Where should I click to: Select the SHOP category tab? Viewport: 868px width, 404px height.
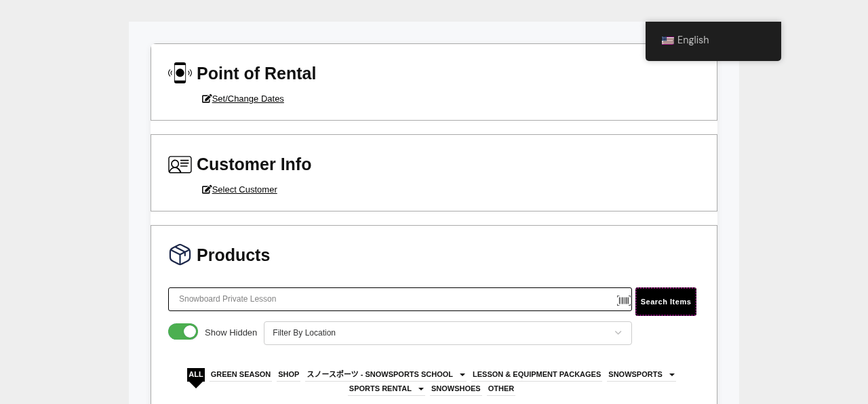pos(288,375)
